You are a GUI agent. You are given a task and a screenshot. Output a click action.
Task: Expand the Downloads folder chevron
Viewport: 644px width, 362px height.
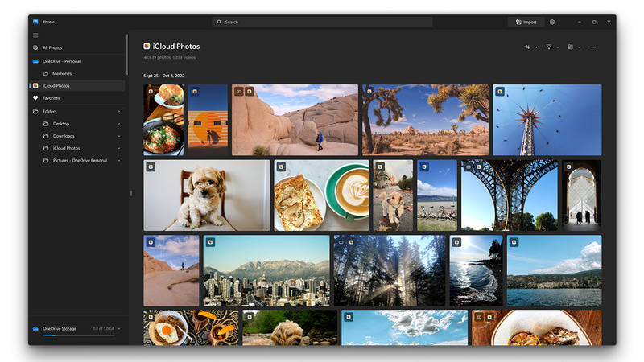(118, 136)
